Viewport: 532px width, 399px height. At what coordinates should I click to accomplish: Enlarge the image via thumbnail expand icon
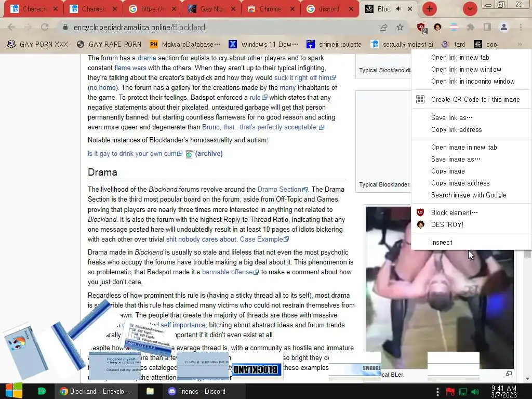[x=509, y=374]
